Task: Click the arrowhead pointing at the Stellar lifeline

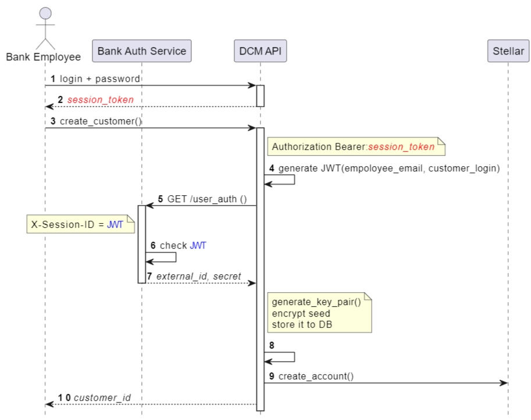Action: (504, 383)
